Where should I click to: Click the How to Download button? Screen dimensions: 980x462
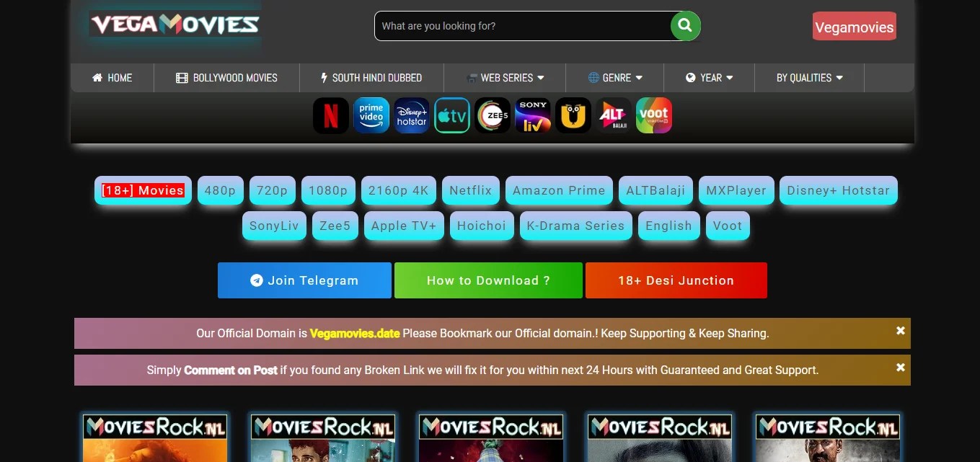(488, 280)
